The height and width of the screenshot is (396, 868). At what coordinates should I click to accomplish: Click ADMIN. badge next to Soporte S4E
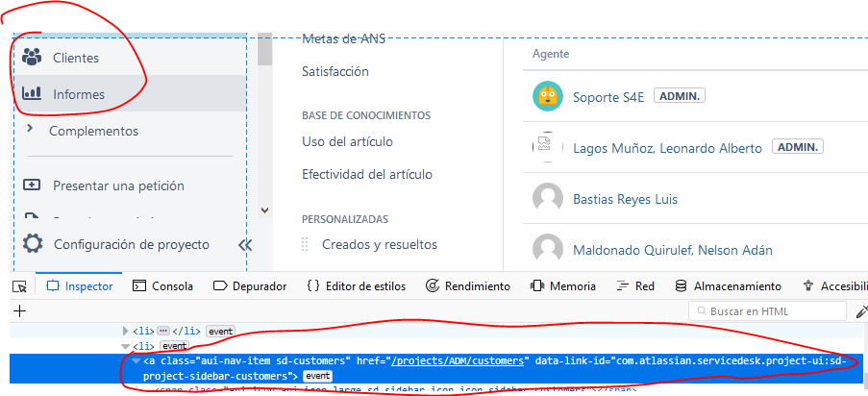680,96
